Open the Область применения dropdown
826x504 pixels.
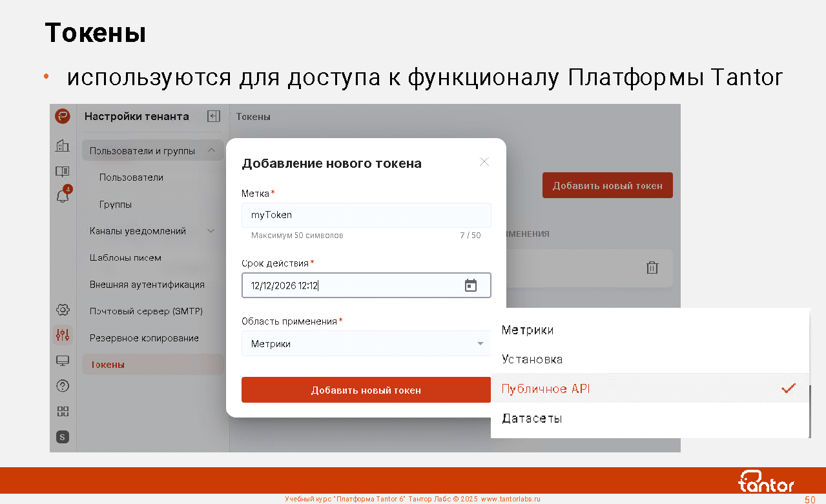pyautogui.click(x=366, y=344)
